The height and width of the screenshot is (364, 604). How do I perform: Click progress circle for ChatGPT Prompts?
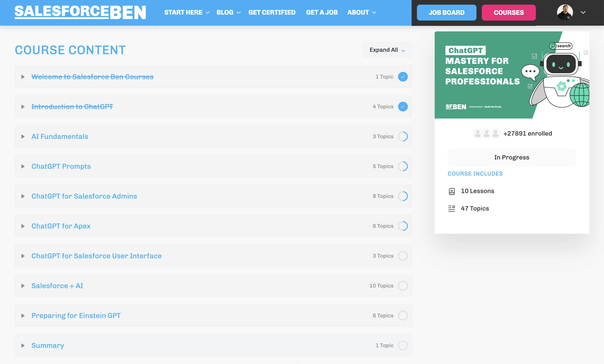403,167
